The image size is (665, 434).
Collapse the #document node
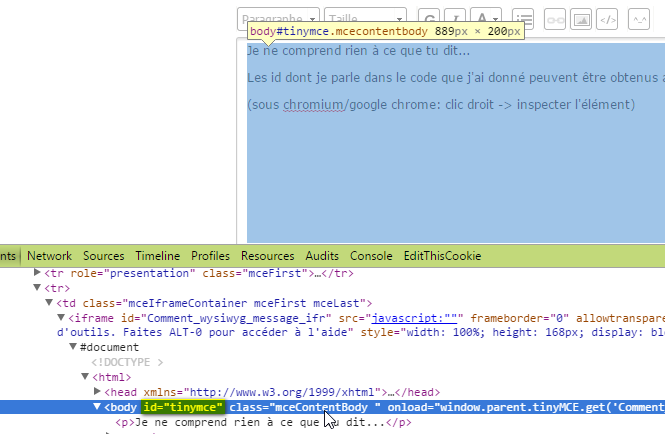pos(73,347)
